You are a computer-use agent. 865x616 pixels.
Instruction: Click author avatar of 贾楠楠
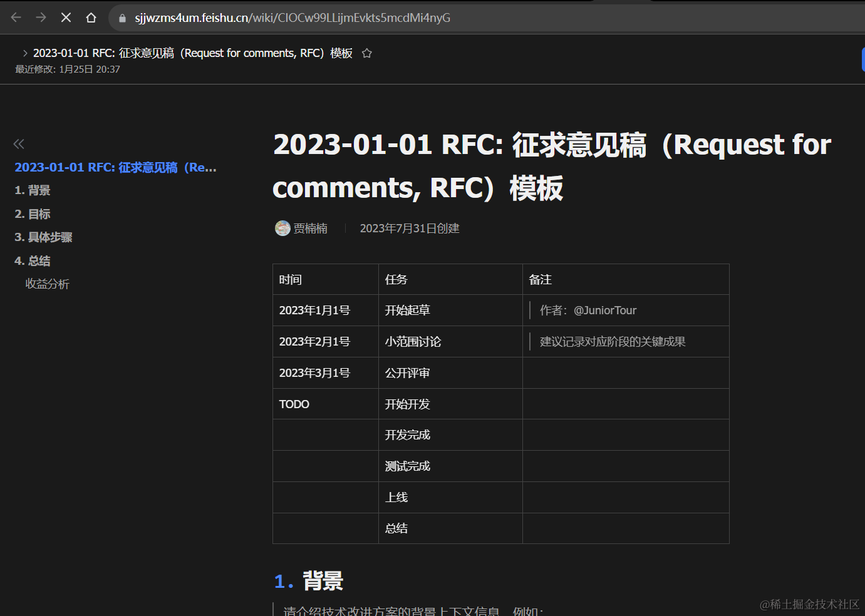point(282,228)
